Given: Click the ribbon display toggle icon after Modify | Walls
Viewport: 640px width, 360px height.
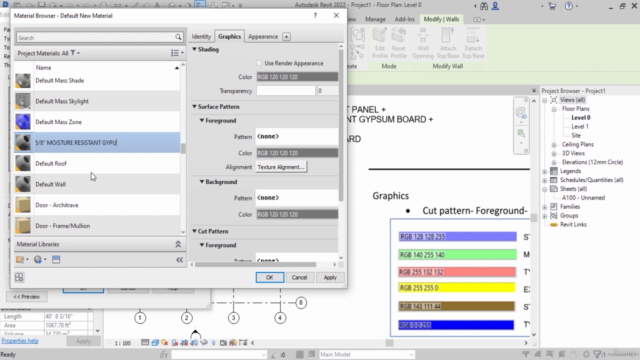Looking at the screenshot, I should pos(477,19).
